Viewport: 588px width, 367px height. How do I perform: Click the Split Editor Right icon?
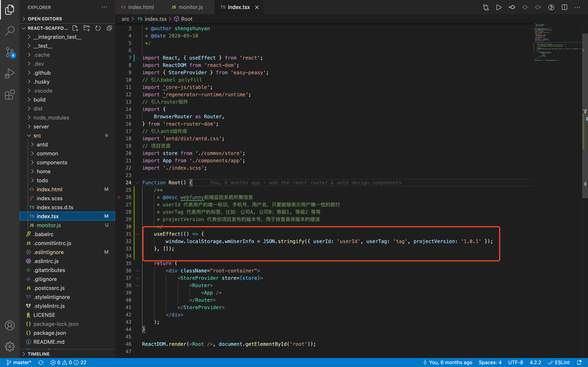[x=565, y=7]
